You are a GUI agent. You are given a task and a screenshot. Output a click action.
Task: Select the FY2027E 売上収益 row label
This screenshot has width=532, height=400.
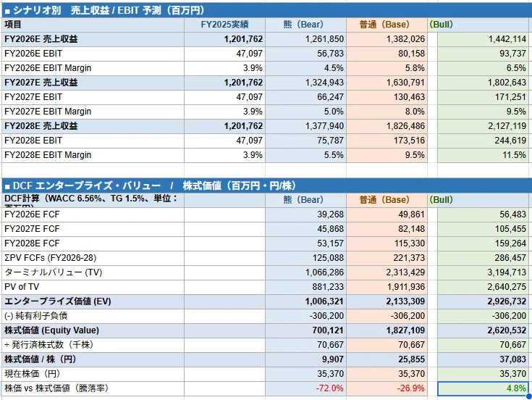tap(41, 83)
